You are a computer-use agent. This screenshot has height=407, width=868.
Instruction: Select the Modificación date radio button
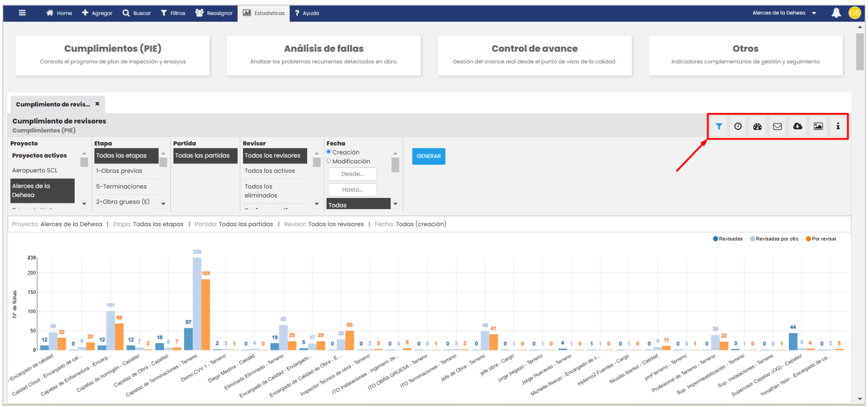pos(329,161)
